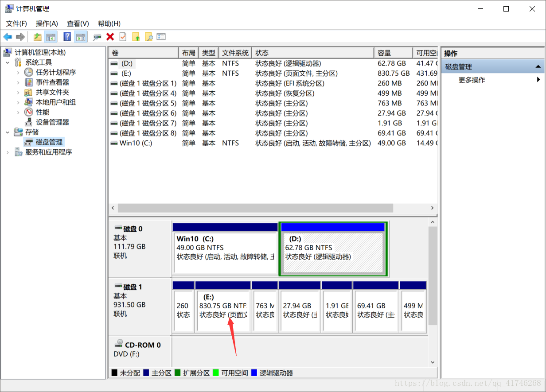Screen dimensions: 546x392
Task: Click the gray Forward arrow in toolbar
Action: (20, 37)
